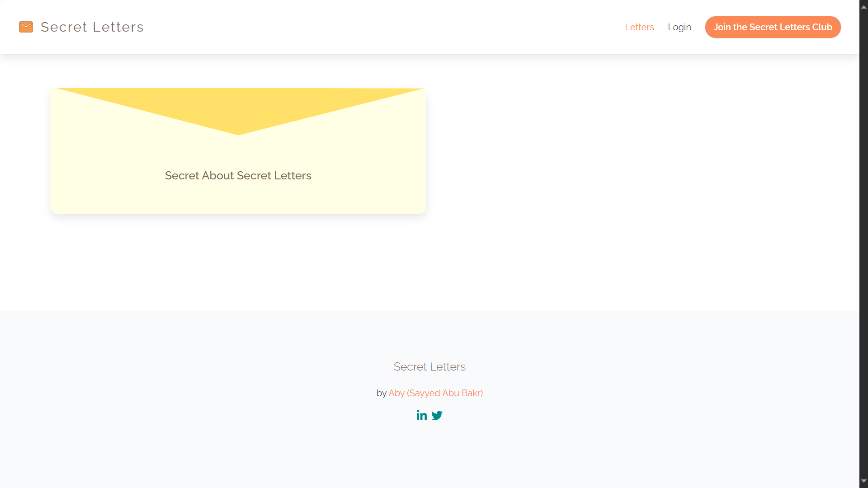868x488 pixels.
Task: Select the 'Letters' navigation item
Action: coord(639,27)
